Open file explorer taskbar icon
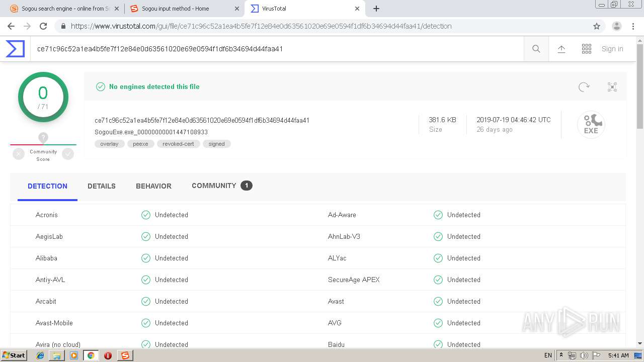Screen dimensions: 644x362 [57, 355]
